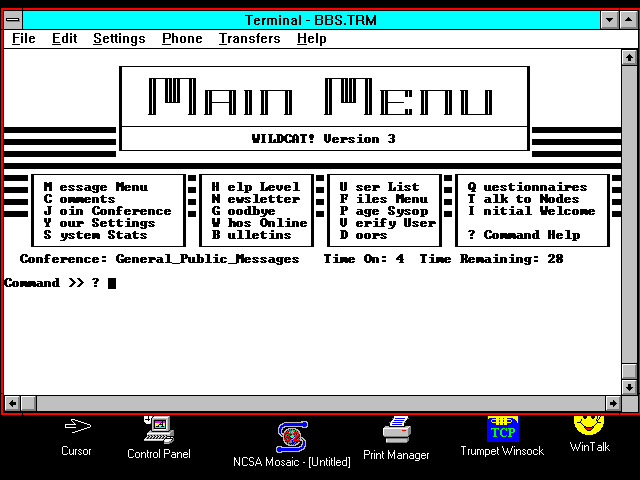Open the Phone menu
This screenshot has height=480, width=640.
(182, 39)
